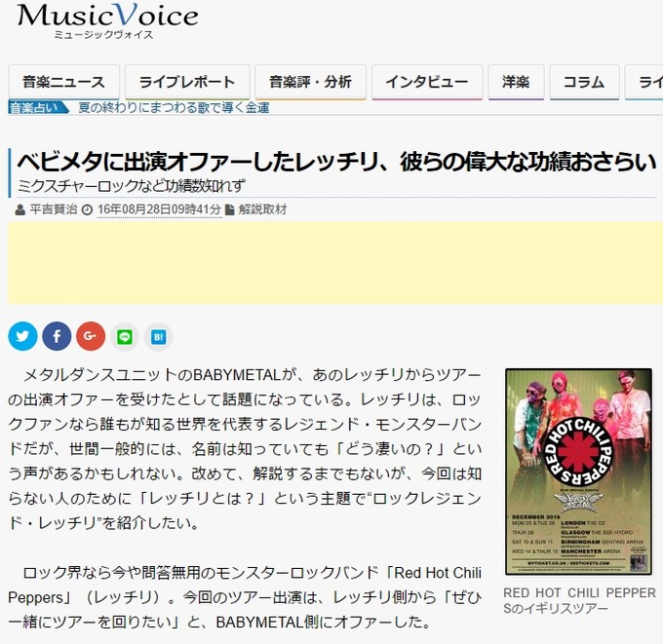Select the 音楽評・分析 tab
Screen dimensions: 663x644
(310, 82)
